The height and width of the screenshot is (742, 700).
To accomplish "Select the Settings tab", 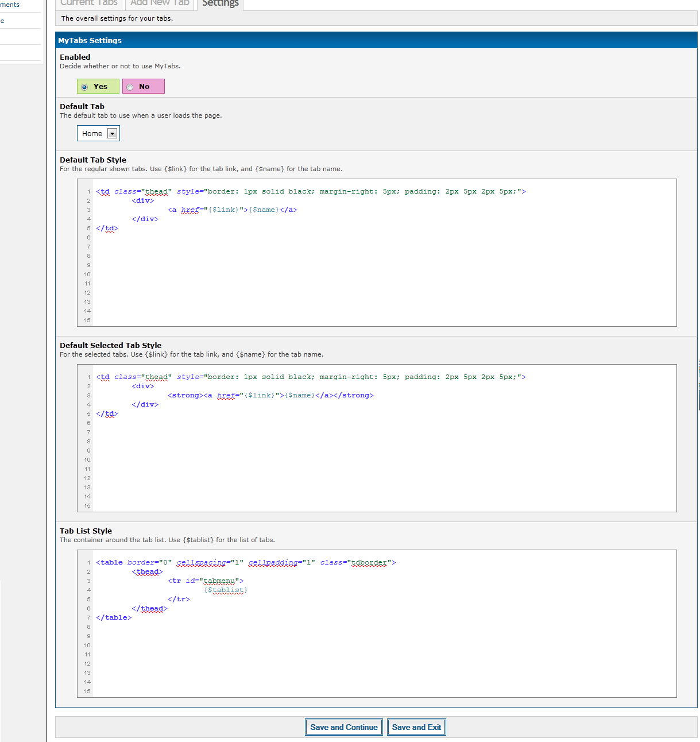I will tap(220, 3).
